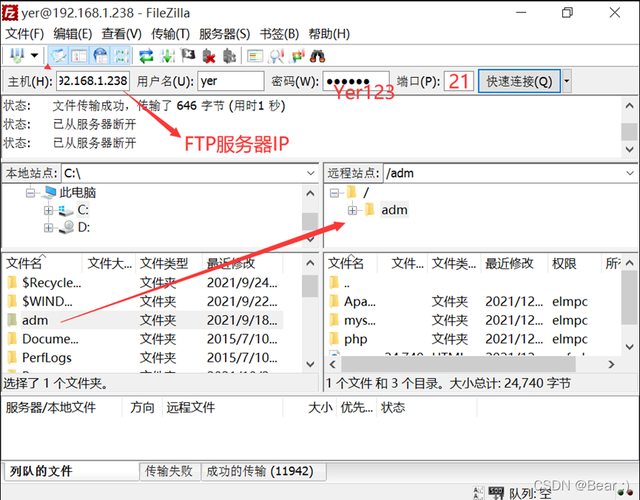
Task: Select local adm folder row
Action: [x=143, y=320]
